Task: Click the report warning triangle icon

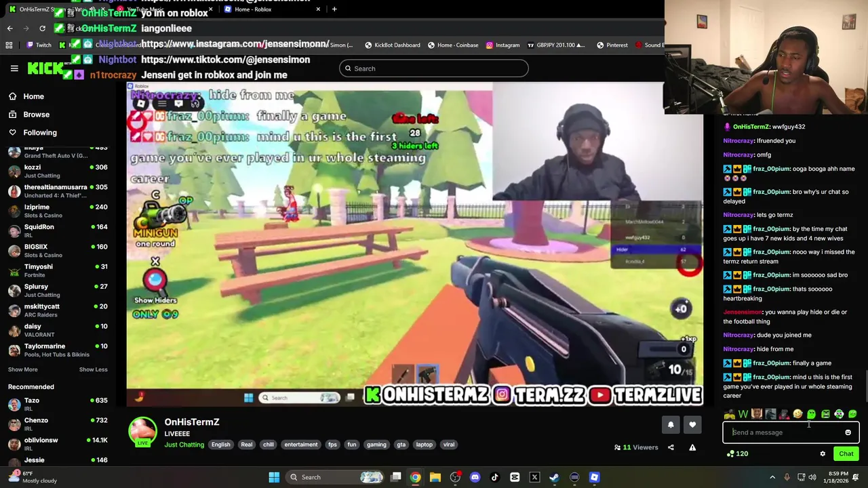Action: [x=692, y=447]
